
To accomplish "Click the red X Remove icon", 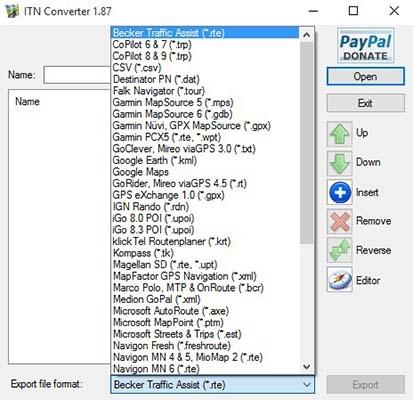I will click(339, 221).
